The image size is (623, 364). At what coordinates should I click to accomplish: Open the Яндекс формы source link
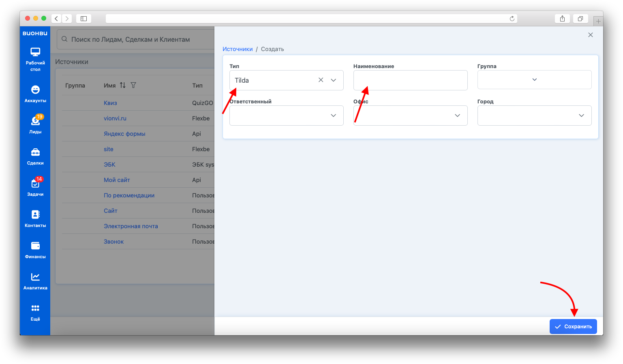pos(124,134)
